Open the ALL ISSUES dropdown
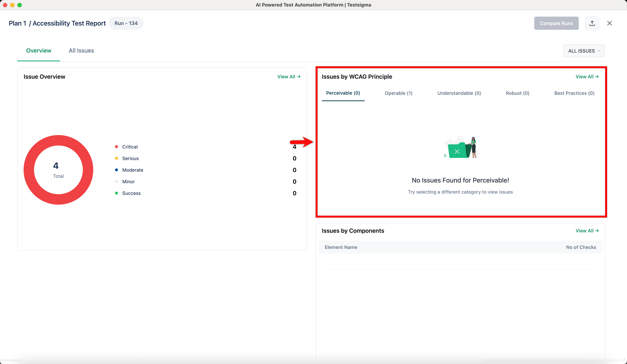627x364 pixels. point(584,51)
